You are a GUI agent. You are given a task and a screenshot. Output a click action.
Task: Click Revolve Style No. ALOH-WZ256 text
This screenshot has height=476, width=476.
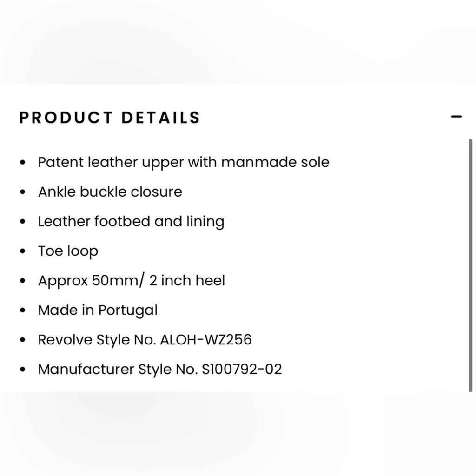click(x=145, y=340)
